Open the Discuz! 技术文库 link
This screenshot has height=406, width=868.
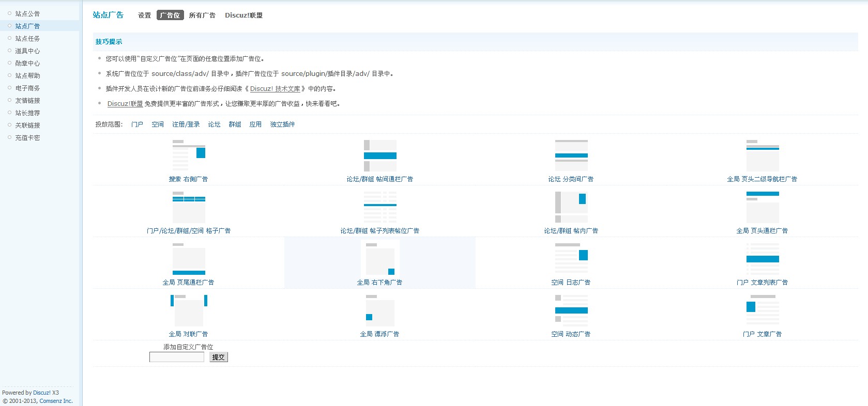point(275,89)
